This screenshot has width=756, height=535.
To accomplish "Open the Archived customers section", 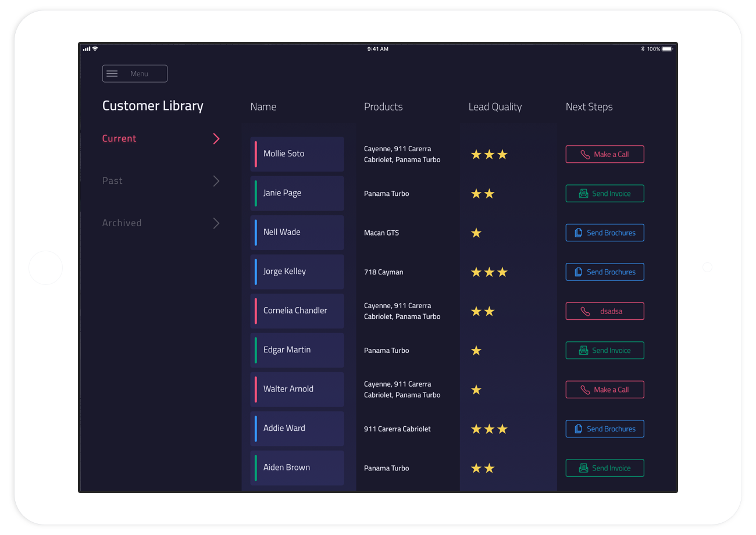I will click(x=122, y=223).
